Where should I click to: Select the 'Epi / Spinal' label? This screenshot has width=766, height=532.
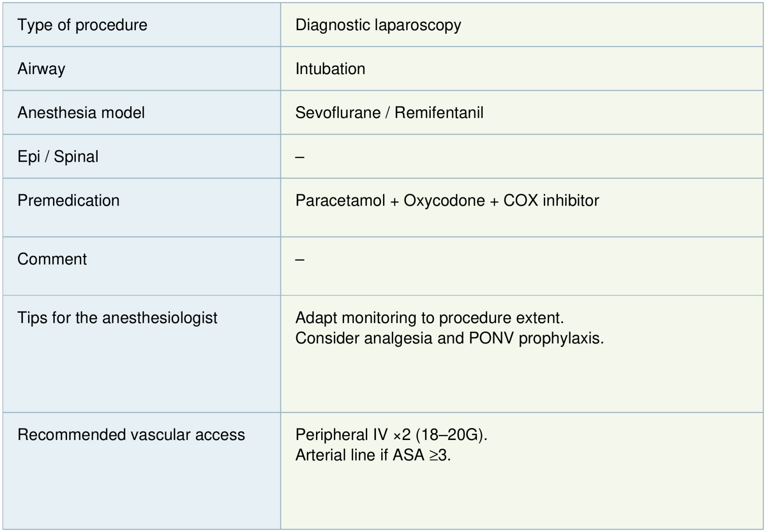pyautogui.click(x=58, y=156)
